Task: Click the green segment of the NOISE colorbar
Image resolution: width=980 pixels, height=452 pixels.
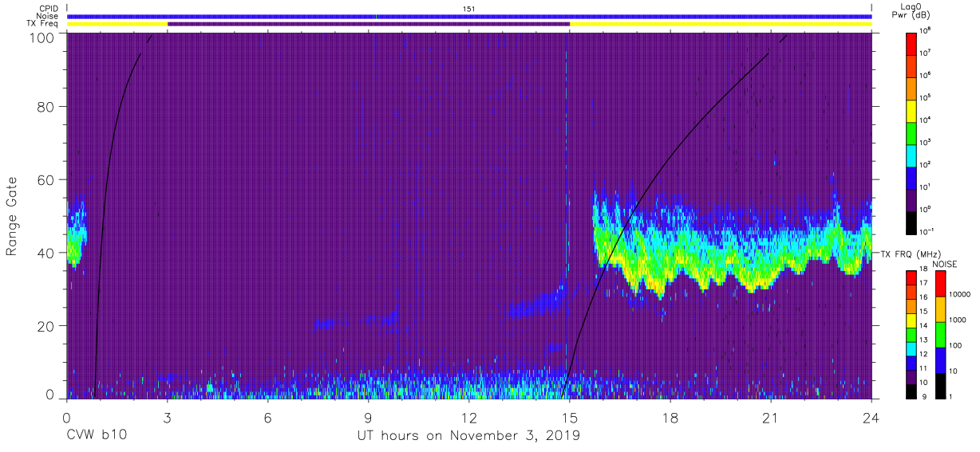Action: tap(940, 335)
